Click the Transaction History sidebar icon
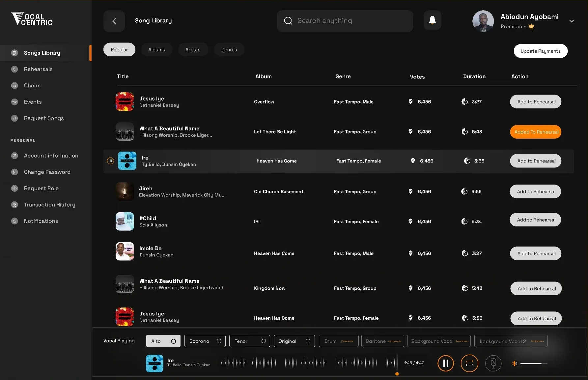This screenshot has width=588, height=380. pos(14,205)
